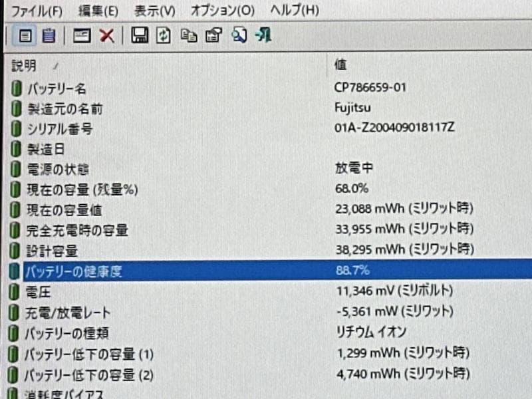Click the red X delete icon
The width and height of the screenshot is (532, 399).
[106, 36]
